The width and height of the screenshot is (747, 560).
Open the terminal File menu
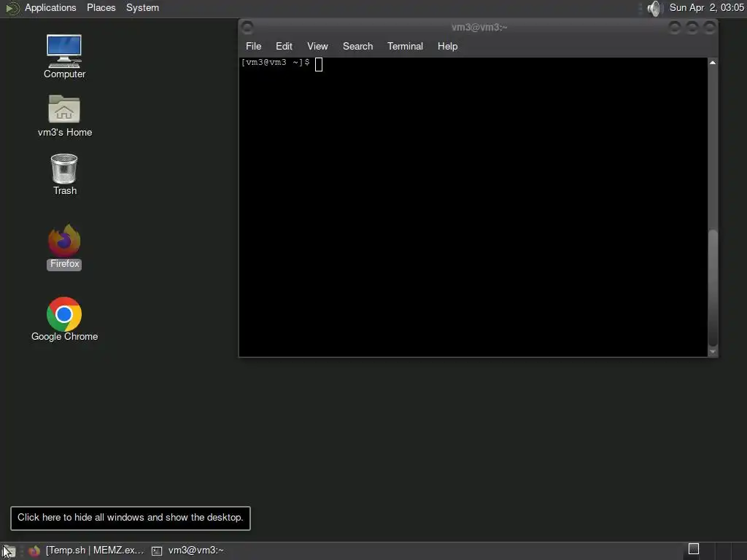(253, 46)
